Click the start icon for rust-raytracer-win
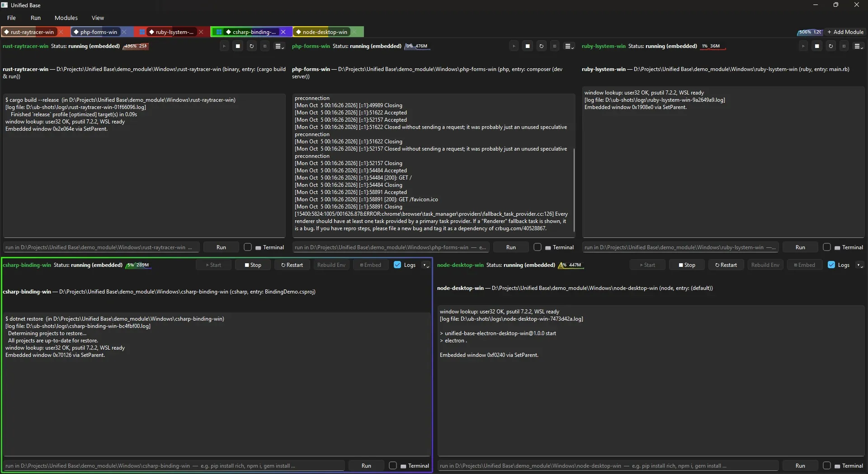The image size is (868, 474). pos(224,46)
